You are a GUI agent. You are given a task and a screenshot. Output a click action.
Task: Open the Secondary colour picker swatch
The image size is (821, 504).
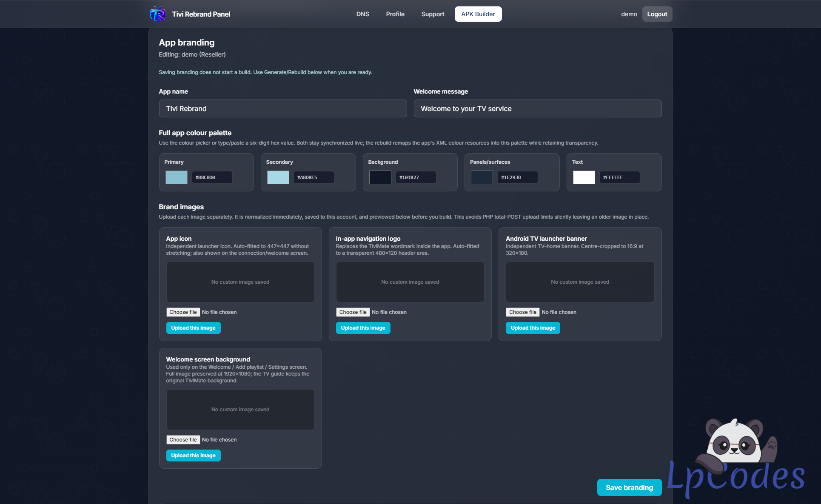point(278,177)
